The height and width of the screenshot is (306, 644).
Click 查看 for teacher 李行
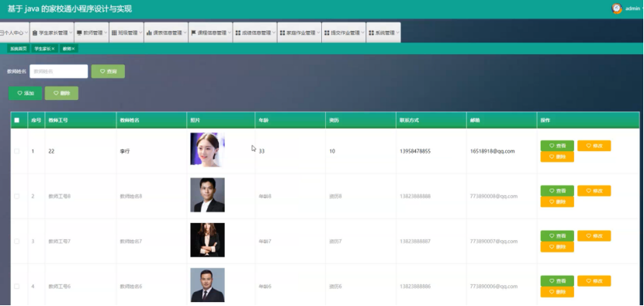point(557,146)
